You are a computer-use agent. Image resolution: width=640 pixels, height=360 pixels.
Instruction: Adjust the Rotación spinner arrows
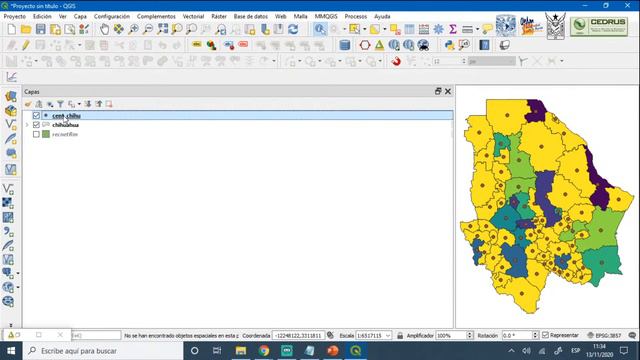pyautogui.click(x=535, y=336)
